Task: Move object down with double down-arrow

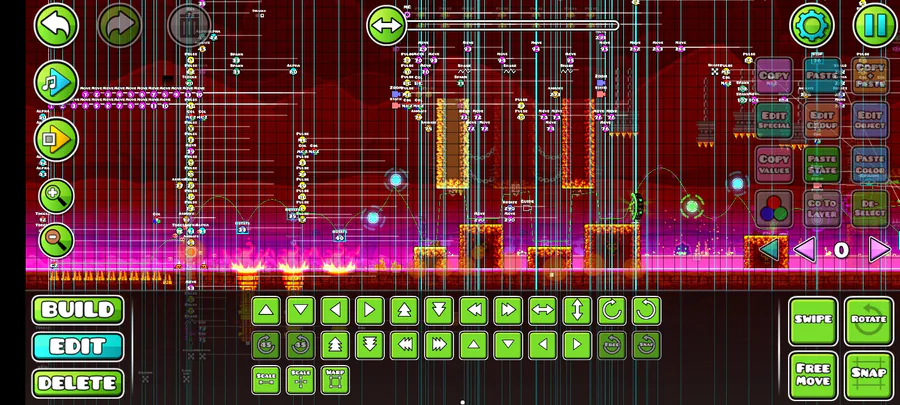Action: pyautogui.click(x=439, y=311)
